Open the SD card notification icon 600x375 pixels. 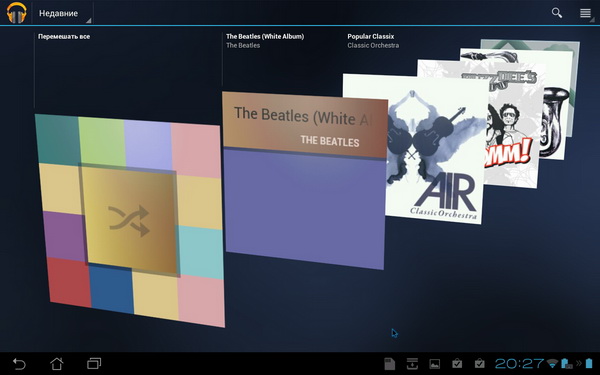tap(390, 364)
